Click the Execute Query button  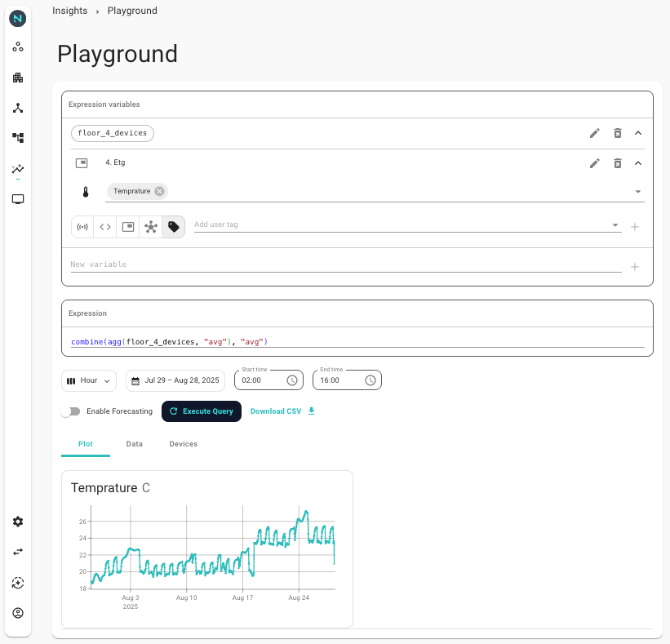point(202,411)
